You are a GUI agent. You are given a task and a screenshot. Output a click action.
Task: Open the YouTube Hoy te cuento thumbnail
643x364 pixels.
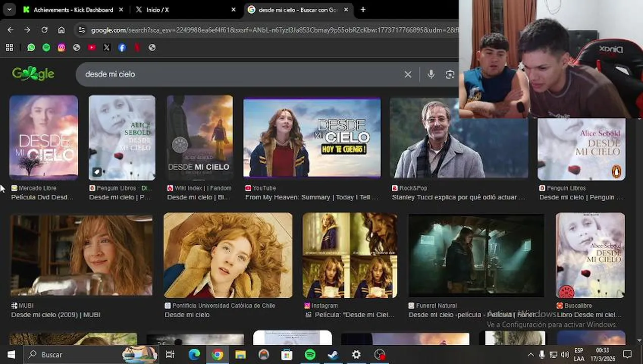click(312, 138)
